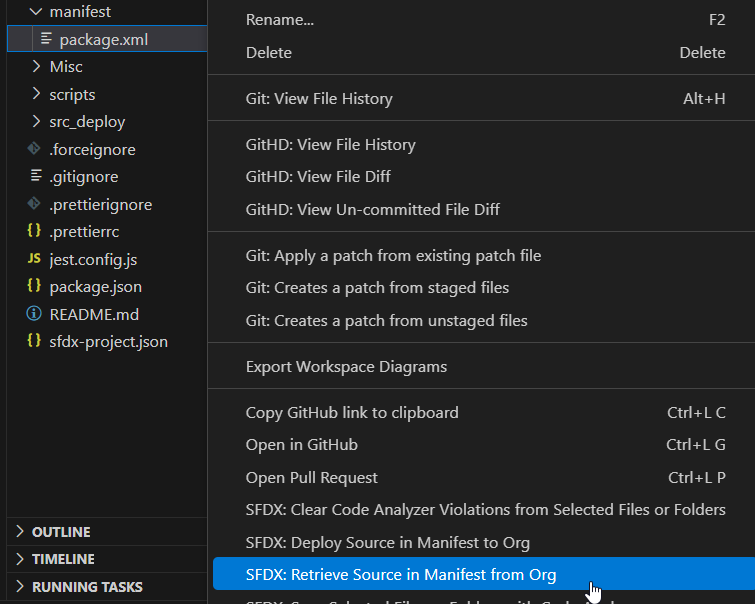755x604 pixels.
Task: Expand the scripts folder
Action: pos(36,94)
